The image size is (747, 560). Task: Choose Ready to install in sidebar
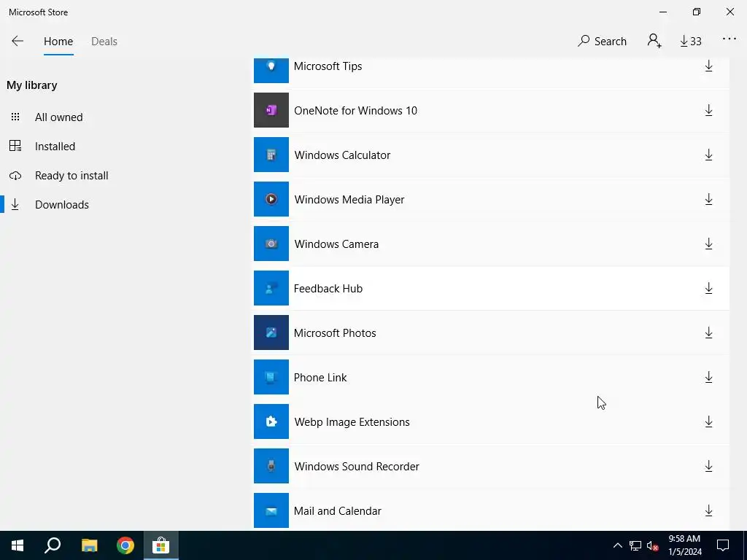tap(71, 175)
